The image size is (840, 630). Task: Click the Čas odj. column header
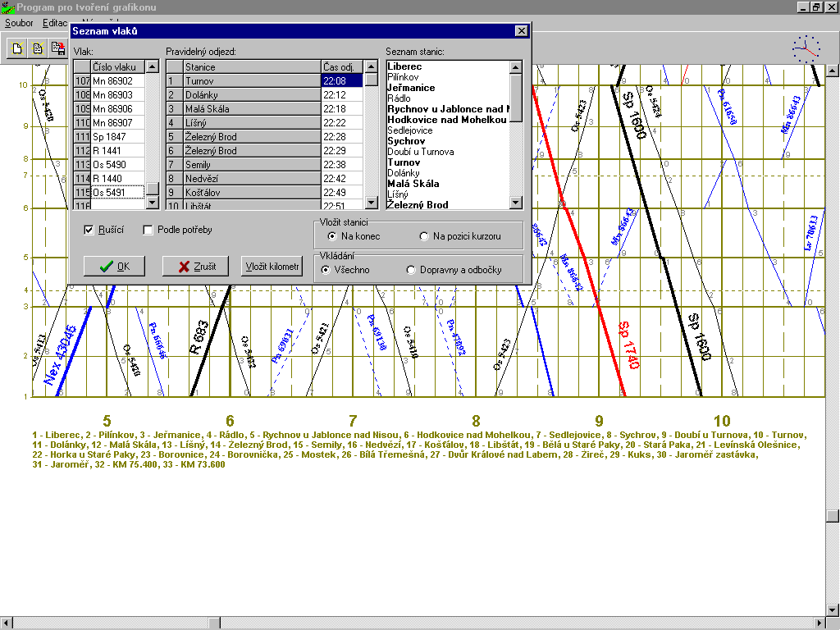(x=342, y=67)
